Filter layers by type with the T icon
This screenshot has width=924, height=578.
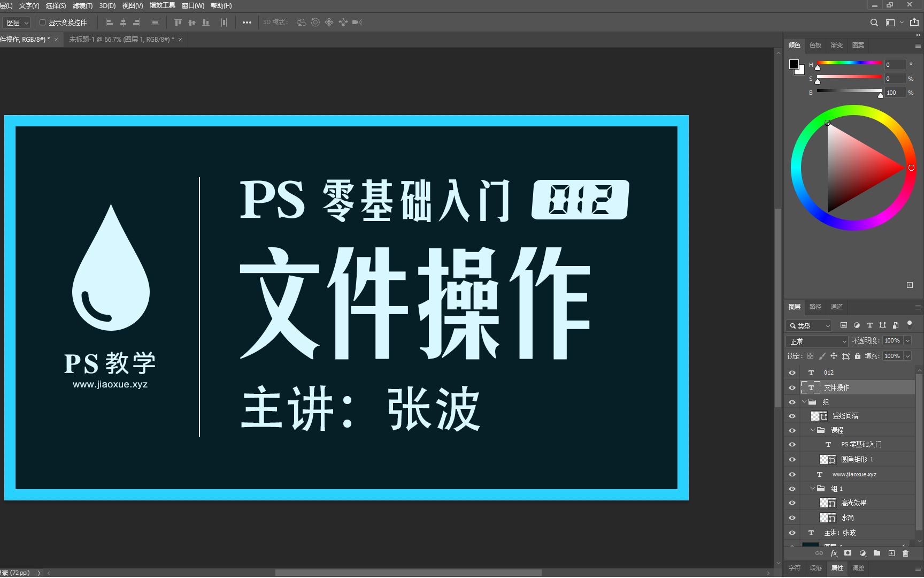tap(869, 325)
